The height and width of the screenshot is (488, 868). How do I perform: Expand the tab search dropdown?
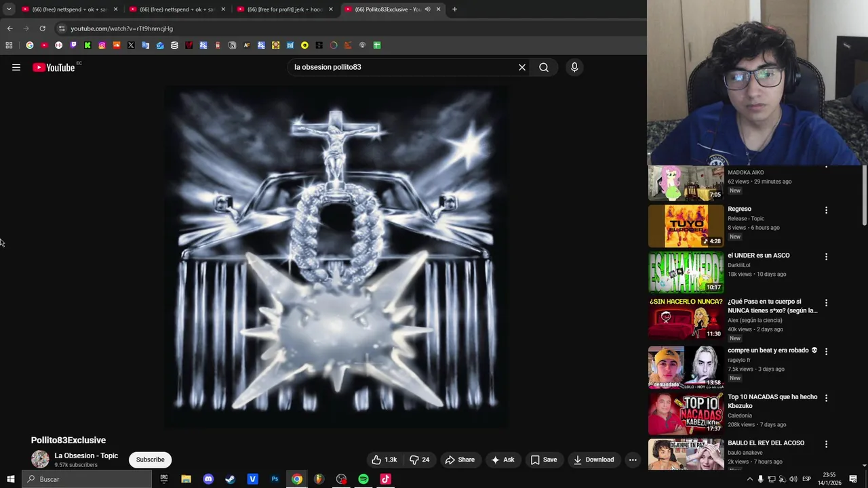point(9,9)
